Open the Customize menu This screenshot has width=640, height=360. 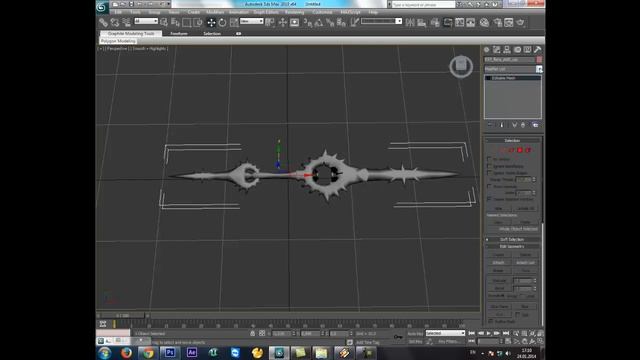tap(322, 12)
